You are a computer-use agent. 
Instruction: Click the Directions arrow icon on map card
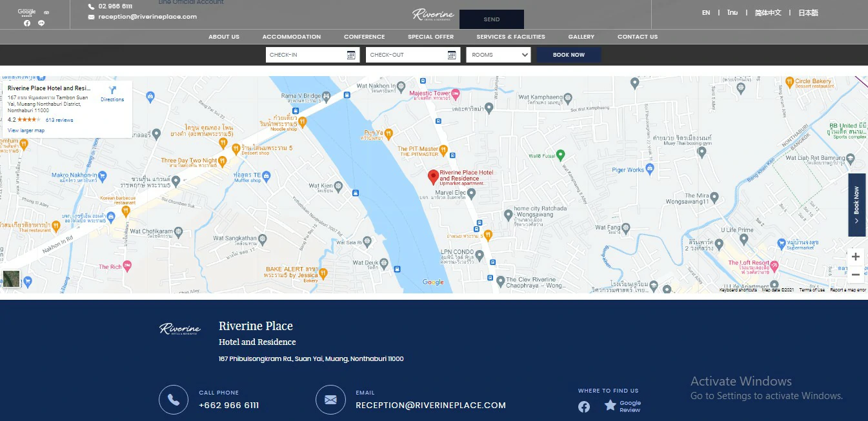(112, 91)
